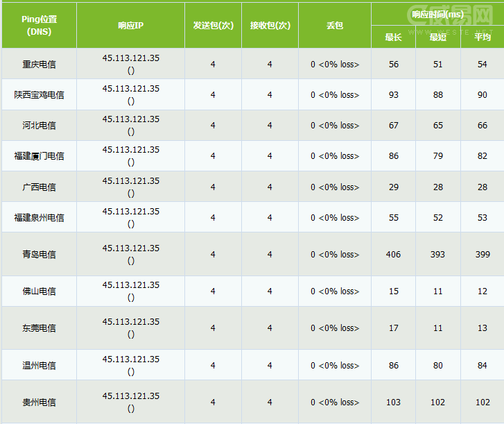Choose the 广西电信 location cell
Viewport: 504px width, 424px height.
(39, 187)
